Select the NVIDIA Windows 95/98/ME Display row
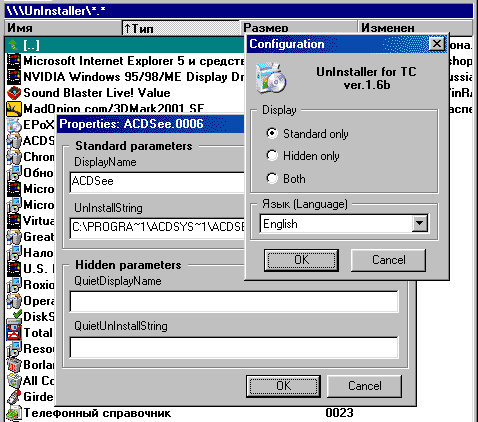 [125, 77]
